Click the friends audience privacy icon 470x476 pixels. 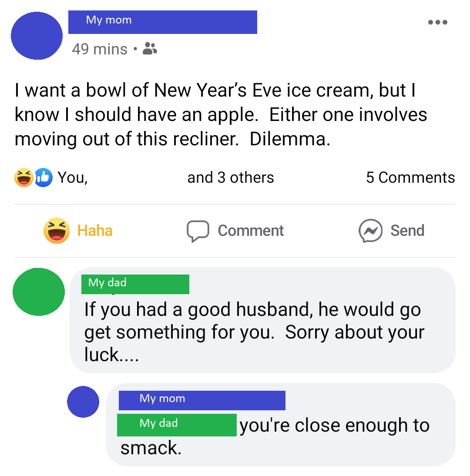(x=150, y=48)
